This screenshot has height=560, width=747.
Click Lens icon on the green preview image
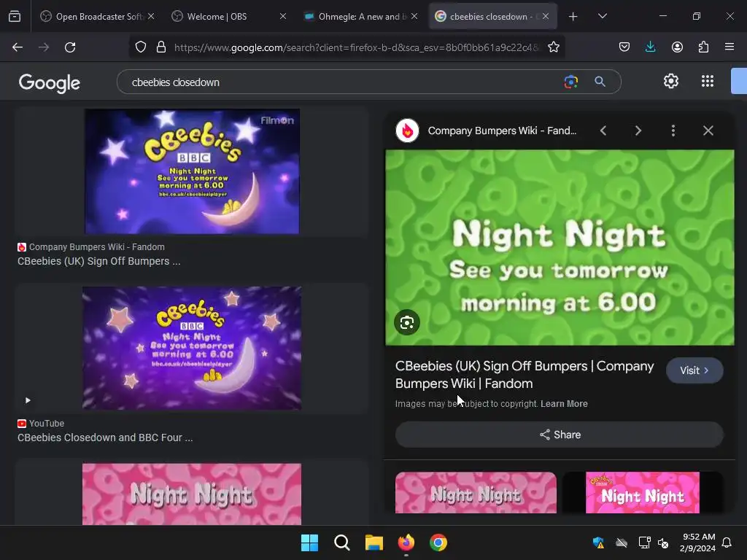(x=407, y=322)
